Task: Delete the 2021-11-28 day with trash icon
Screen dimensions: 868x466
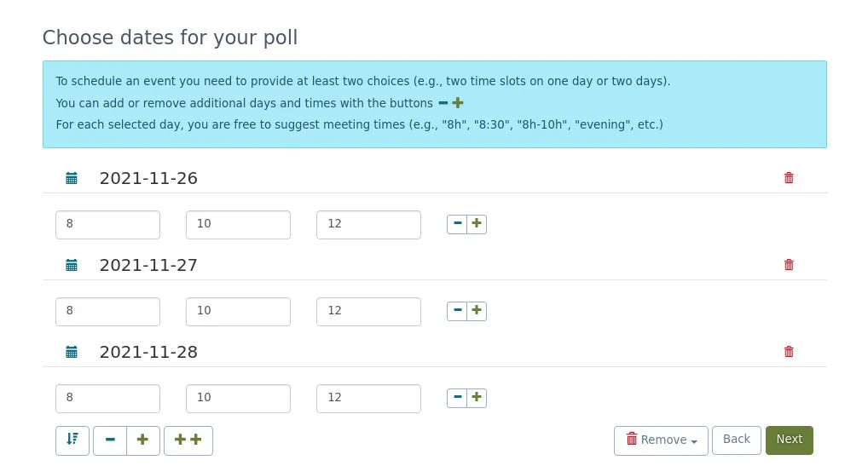Action: 789,352
